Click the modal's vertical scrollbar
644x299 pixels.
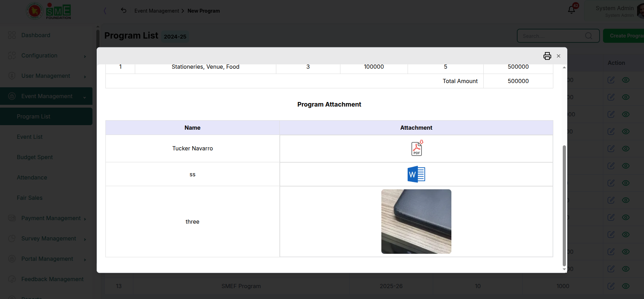564,206
